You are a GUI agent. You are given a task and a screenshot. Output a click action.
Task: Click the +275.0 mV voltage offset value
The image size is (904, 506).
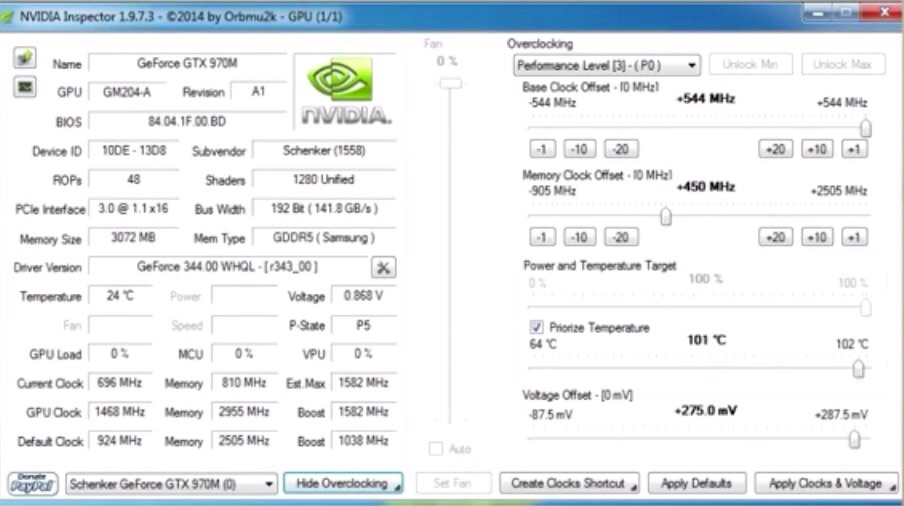click(x=706, y=411)
